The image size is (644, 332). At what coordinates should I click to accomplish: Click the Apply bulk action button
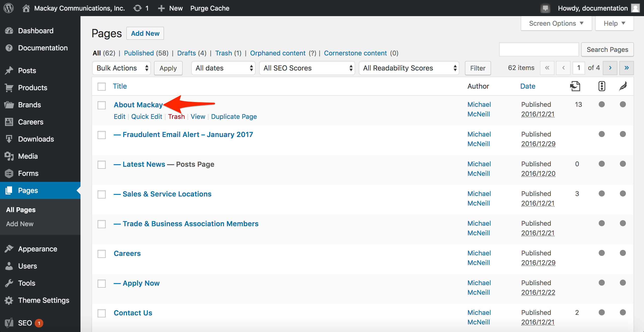[x=168, y=68]
